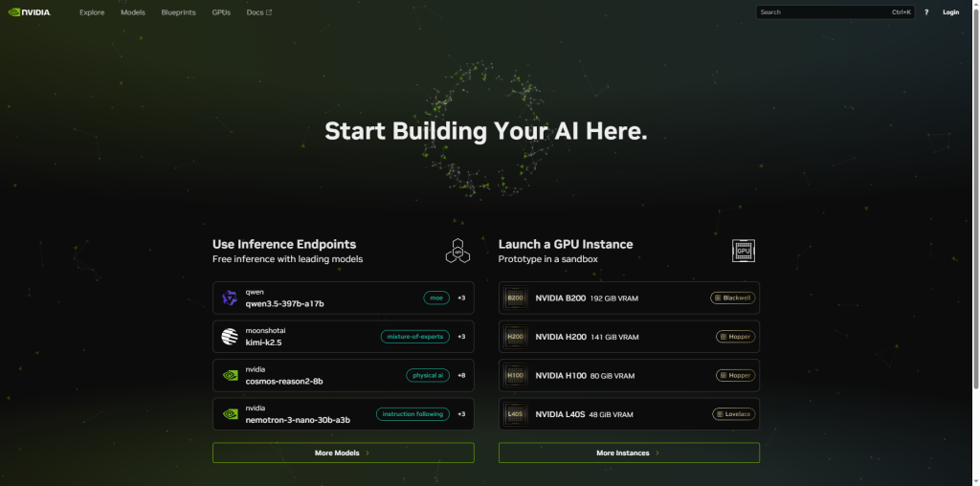Select the H200 GPU chip icon
This screenshot has height=486, width=980.
(515, 337)
